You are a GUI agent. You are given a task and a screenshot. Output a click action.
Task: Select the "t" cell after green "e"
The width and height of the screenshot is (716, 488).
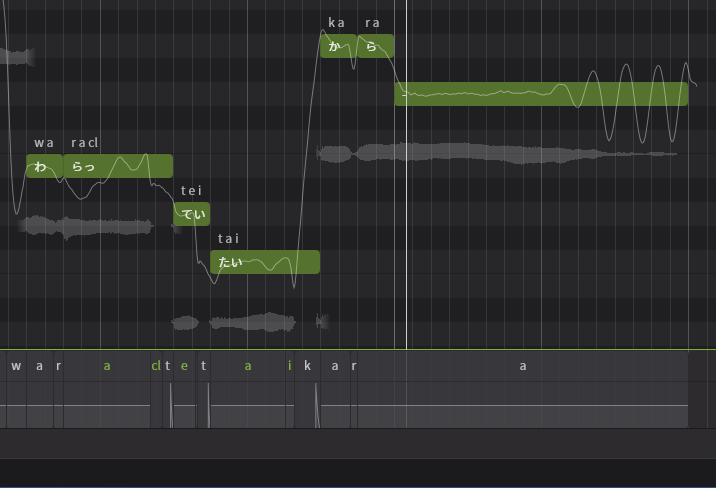pyautogui.click(x=204, y=366)
